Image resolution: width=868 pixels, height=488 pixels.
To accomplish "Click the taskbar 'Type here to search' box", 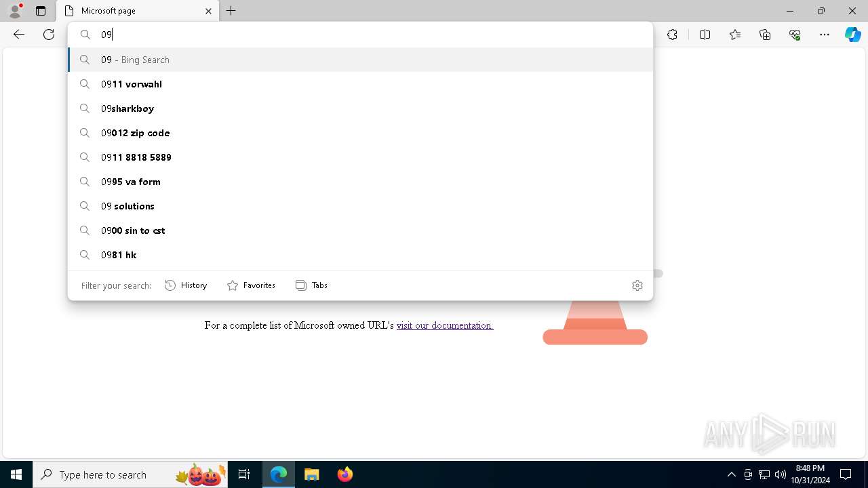I will [130, 474].
